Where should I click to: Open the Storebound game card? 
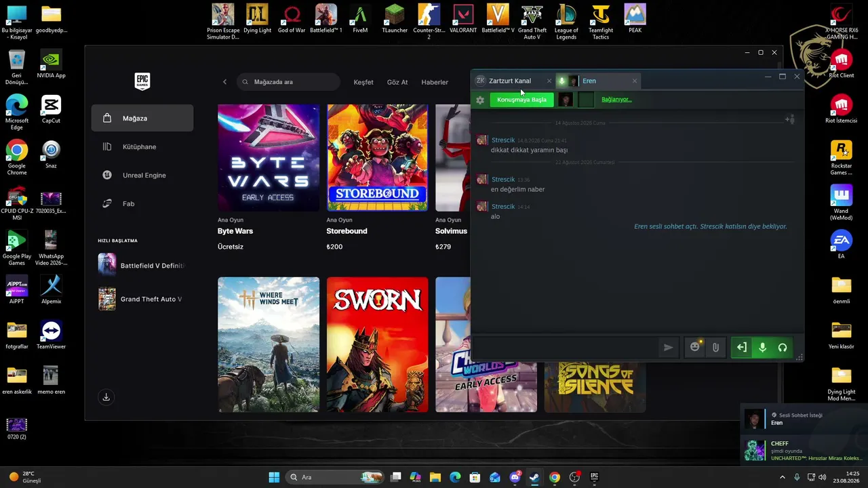coord(377,158)
